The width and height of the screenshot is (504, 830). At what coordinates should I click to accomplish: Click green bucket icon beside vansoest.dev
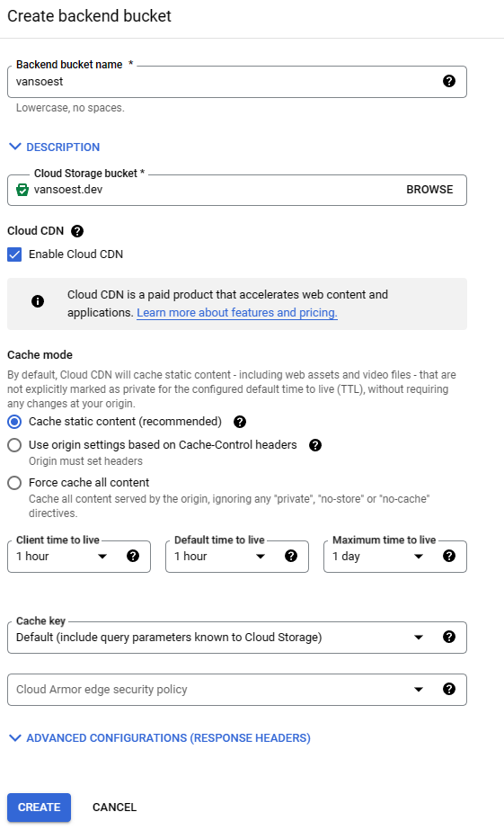(x=22, y=190)
